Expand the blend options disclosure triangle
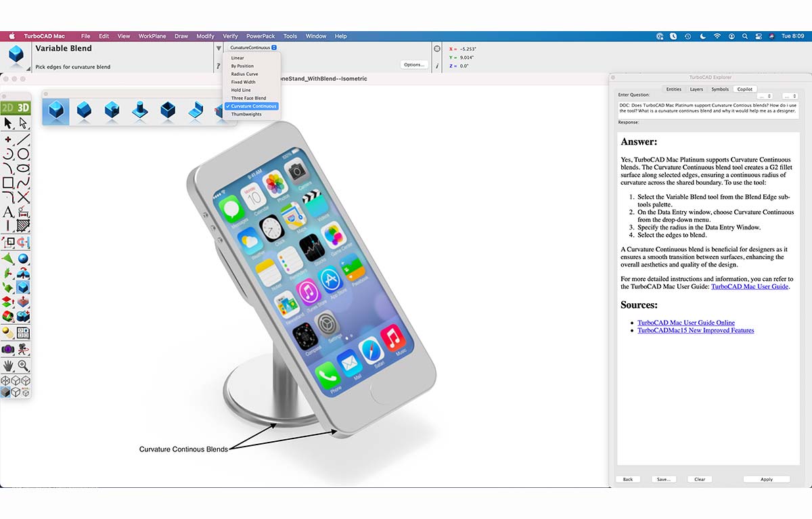The image size is (812, 519). pyautogui.click(x=218, y=47)
